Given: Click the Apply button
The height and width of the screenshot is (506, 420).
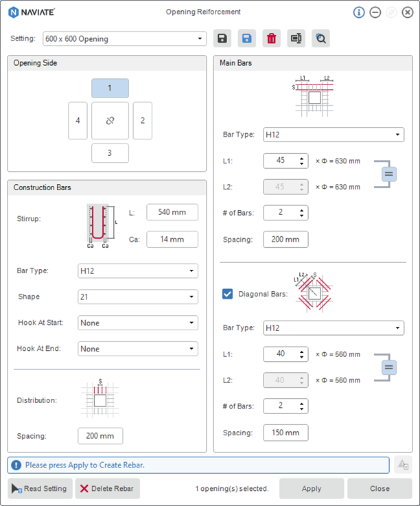Looking at the screenshot, I should 311,489.
